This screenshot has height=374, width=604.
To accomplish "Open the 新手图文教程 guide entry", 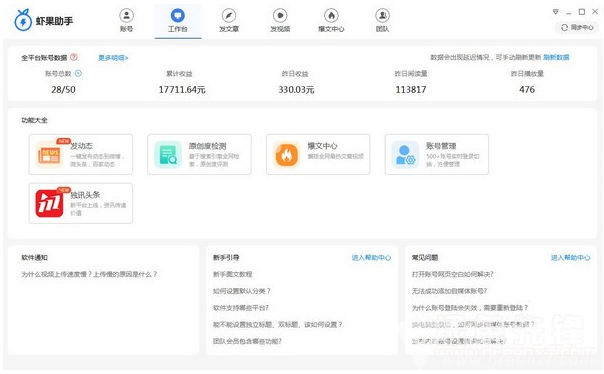I will [x=233, y=274].
